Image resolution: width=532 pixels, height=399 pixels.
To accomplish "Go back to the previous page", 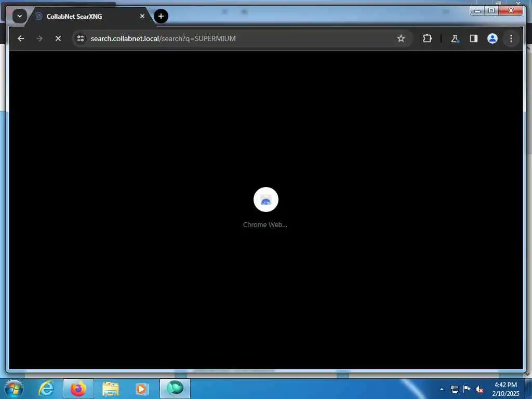I will (21, 38).
